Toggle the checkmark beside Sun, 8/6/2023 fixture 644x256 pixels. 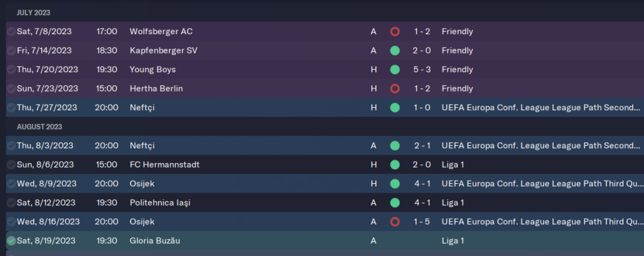[11, 164]
